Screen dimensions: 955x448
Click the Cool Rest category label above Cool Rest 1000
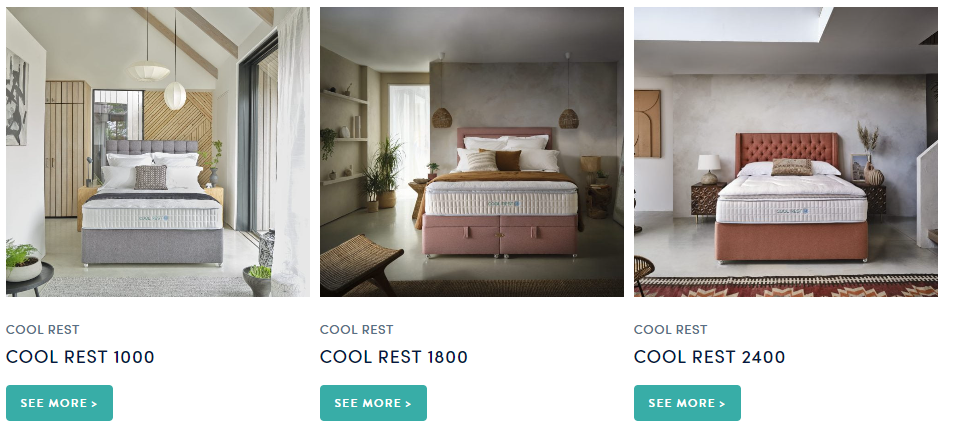pos(43,329)
